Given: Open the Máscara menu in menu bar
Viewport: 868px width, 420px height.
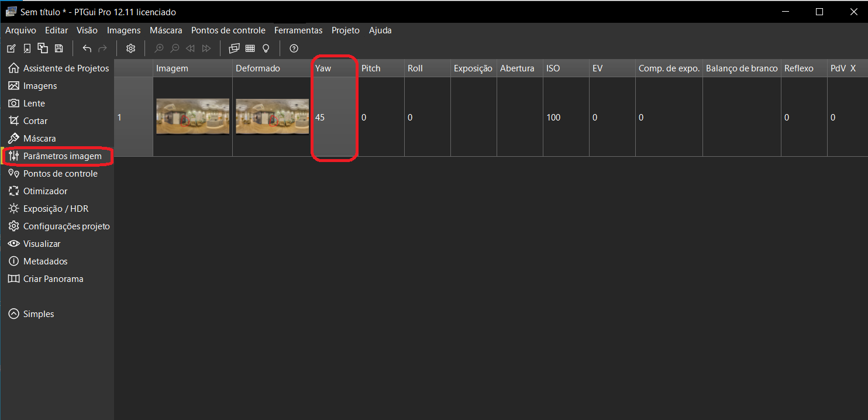Looking at the screenshot, I should [x=166, y=30].
